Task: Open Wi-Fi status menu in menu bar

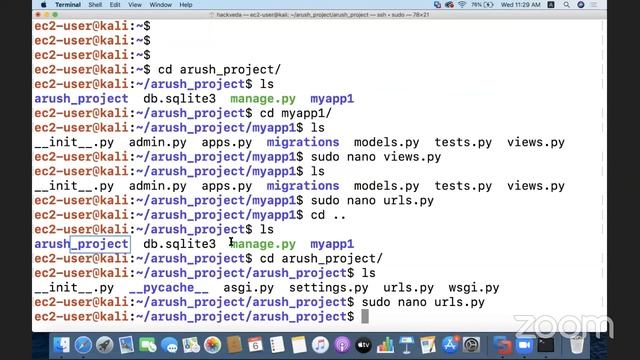Action: [x=462, y=4]
